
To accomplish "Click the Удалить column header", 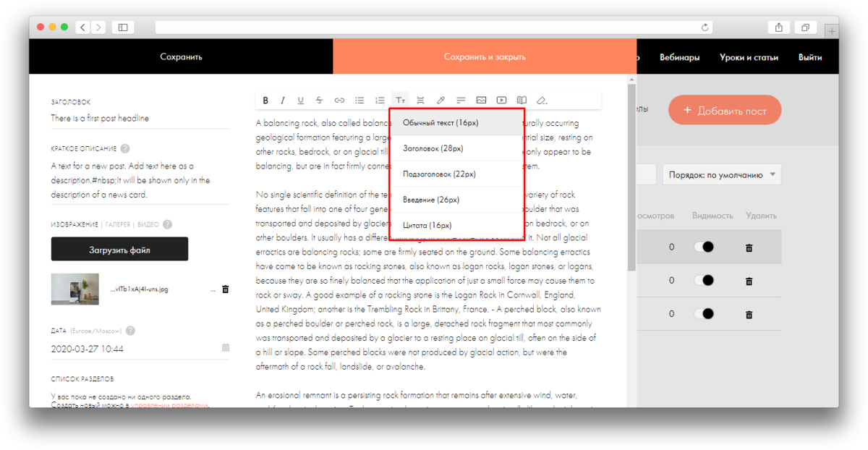I will [x=761, y=216].
